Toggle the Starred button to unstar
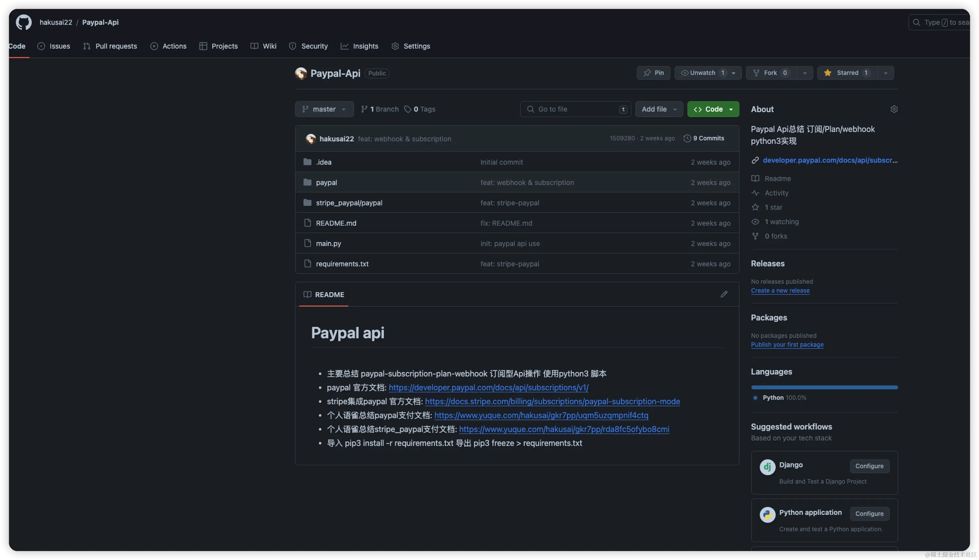Image resolution: width=979 pixels, height=560 pixels. tap(847, 73)
